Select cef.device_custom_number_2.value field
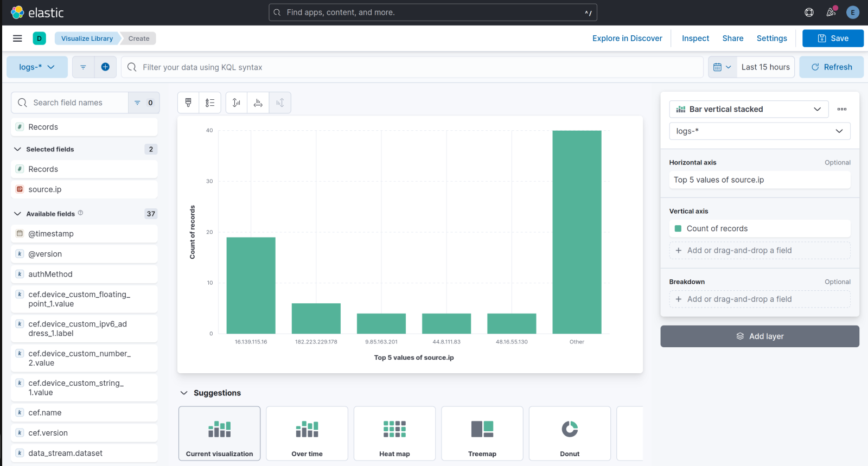868x466 pixels. point(84,358)
